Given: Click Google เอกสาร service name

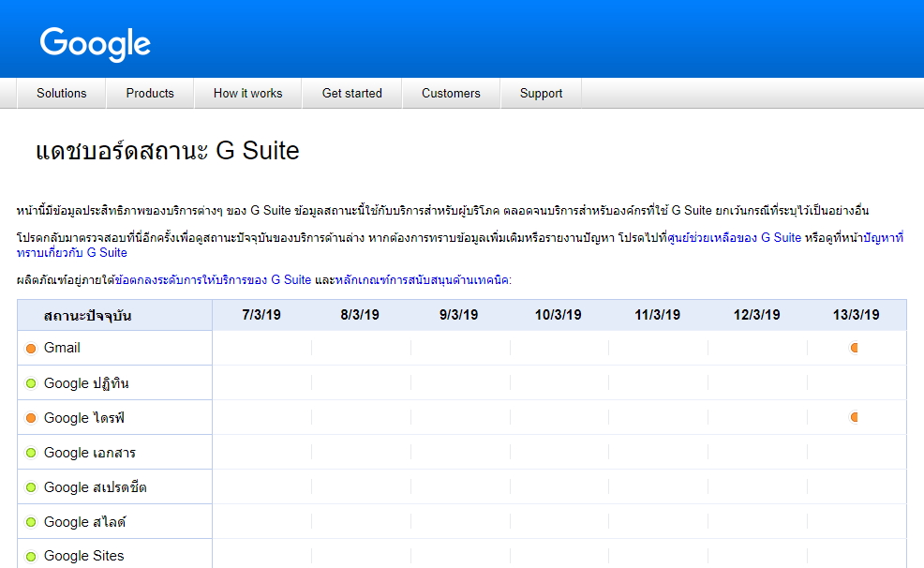Looking at the screenshot, I should pos(90,453).
